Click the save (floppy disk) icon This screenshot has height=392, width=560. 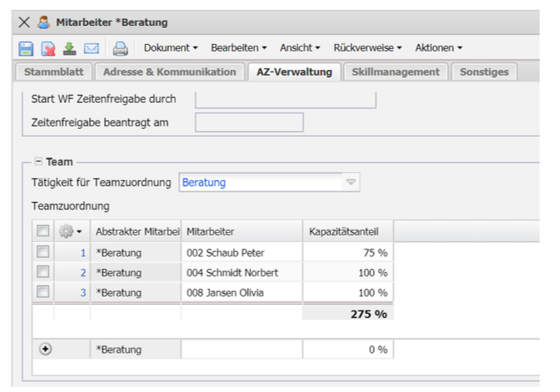(26, 48)
